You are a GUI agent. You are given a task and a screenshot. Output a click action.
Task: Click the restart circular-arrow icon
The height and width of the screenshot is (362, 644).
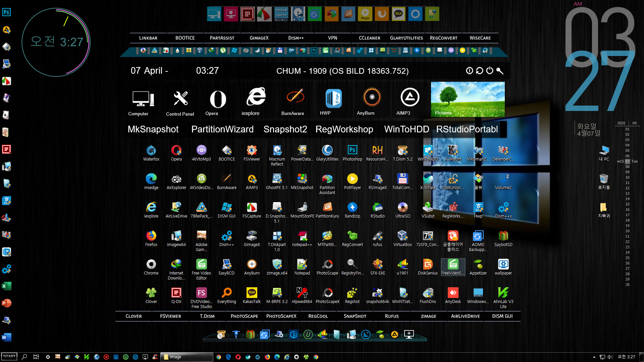(x=480, y=70)
